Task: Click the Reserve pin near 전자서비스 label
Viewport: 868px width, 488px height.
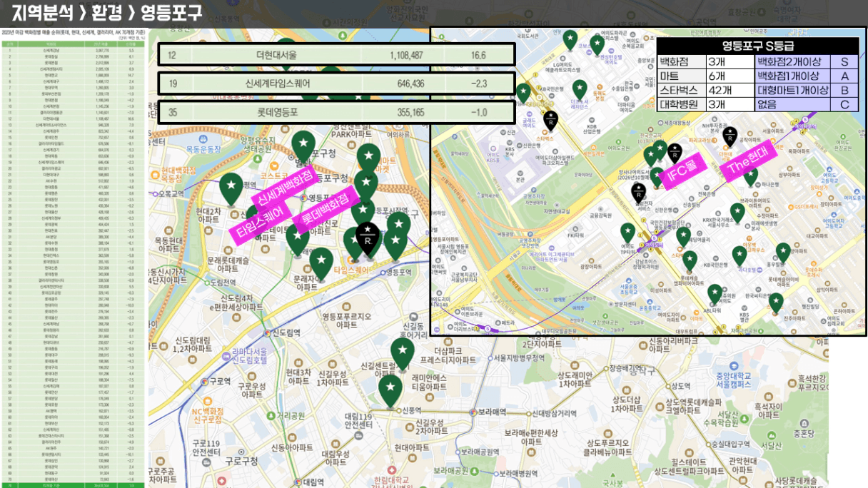Action: click(639, 191)
